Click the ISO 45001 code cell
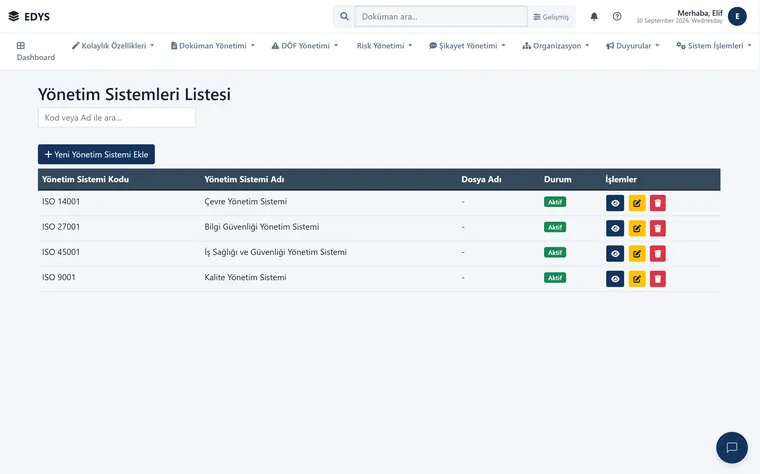Screen dimensions: 760x474 [x=61, y=252]
